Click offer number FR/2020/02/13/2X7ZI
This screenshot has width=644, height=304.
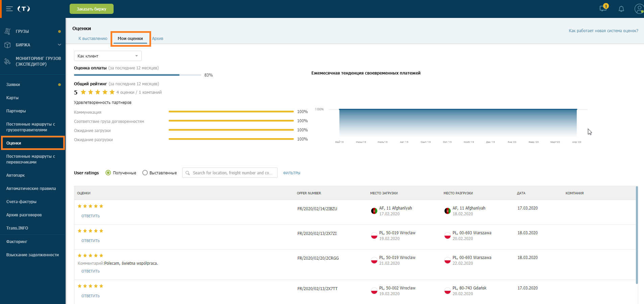pos(317,234)
